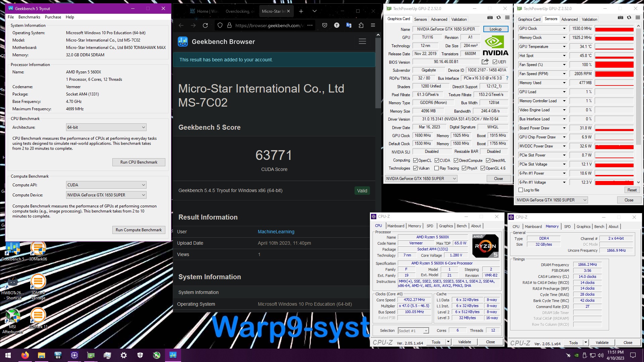Image resolution: width=644 pixels, height=362 pixels.
Task: Open hamburger menu in GPU-Z Graphics Card window
Action: tap(507, 18)
